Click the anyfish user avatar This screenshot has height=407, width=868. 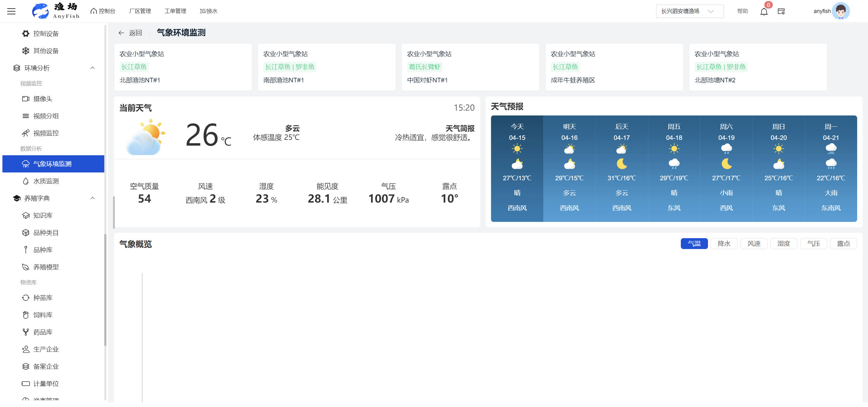pos(841,11)
